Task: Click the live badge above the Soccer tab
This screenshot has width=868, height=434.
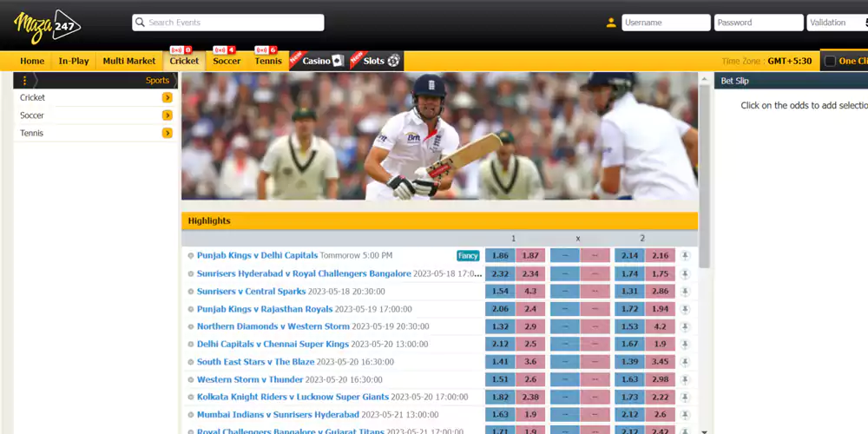Action: (224, 49)
